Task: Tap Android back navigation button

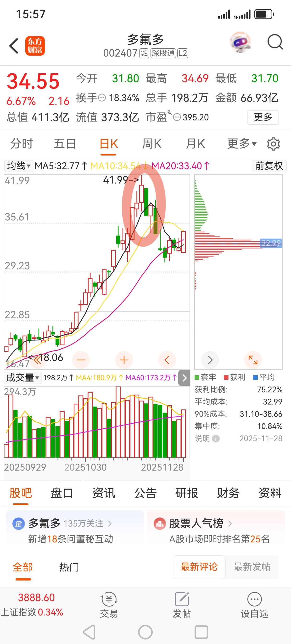Action: tap(90, 632)
